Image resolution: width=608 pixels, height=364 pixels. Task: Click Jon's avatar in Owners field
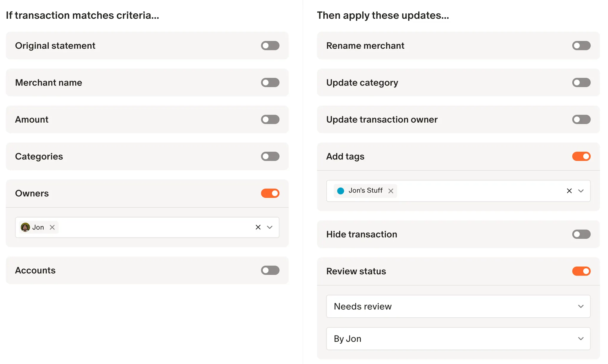(25, 227)
